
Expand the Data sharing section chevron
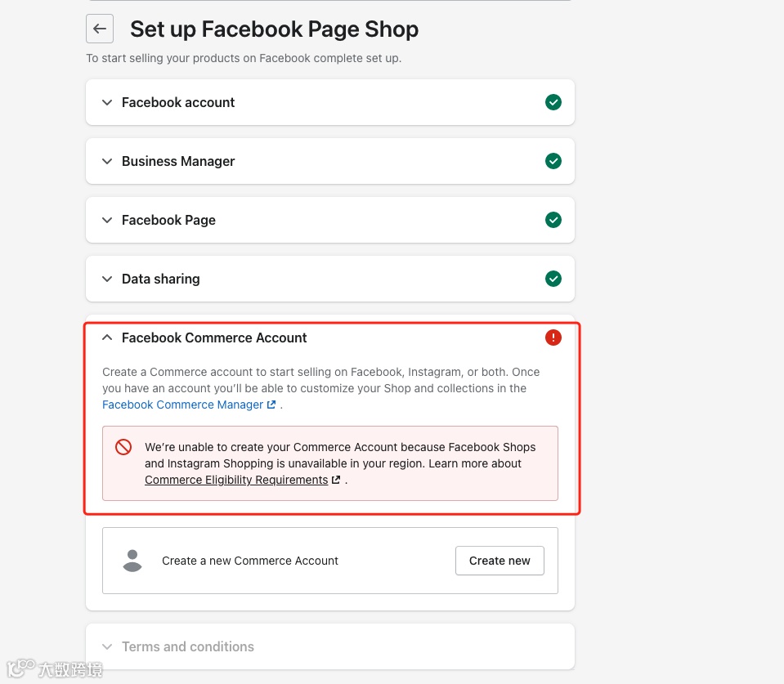tap(107, 279)
